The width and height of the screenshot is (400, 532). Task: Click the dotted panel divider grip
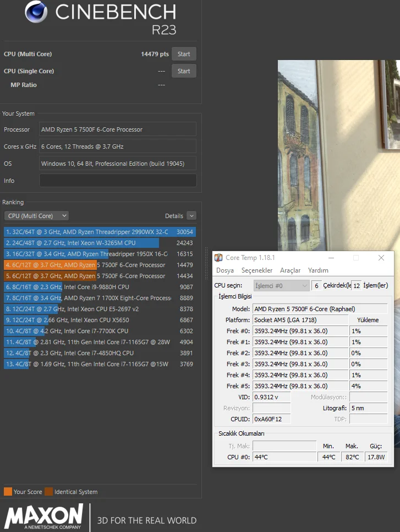tap(206, 263)
